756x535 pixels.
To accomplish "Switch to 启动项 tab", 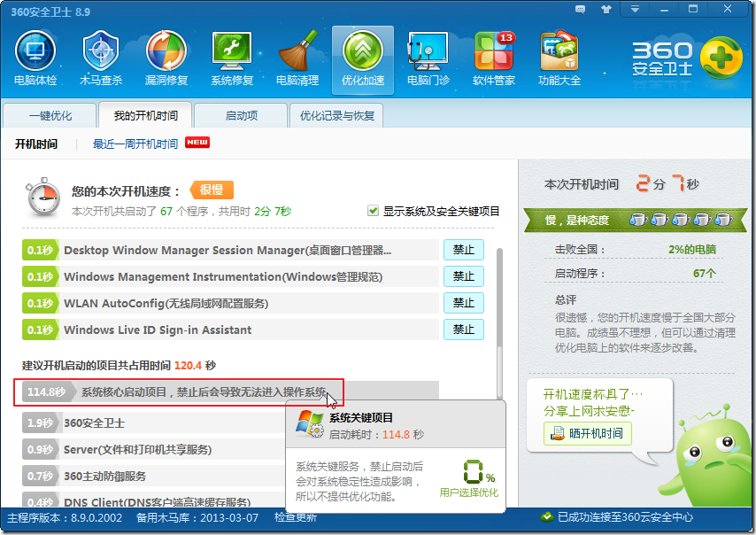I will (x=241, y=116).
